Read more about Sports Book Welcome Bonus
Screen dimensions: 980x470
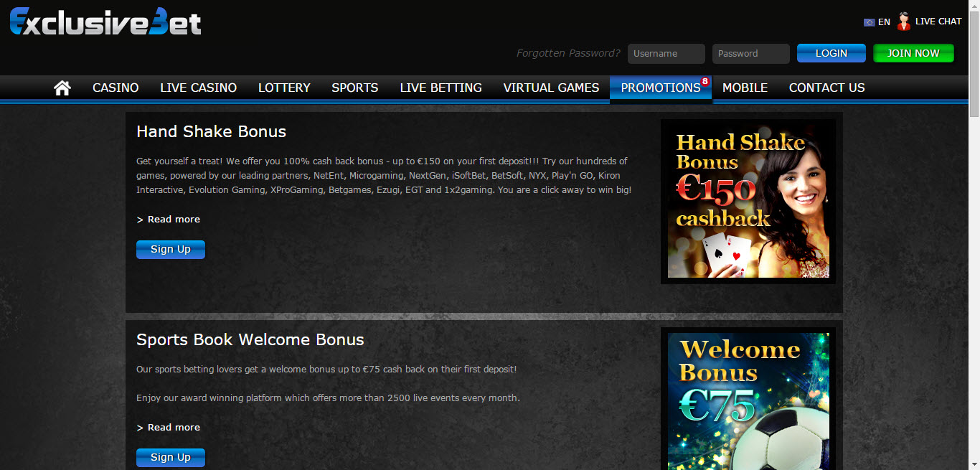pos(169,428)
